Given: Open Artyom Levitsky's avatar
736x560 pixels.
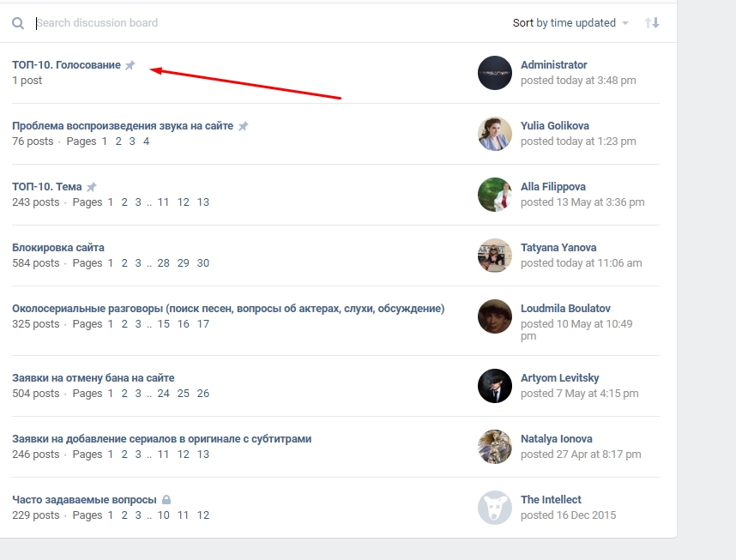Looking at the screenshot, I should 495,386.
